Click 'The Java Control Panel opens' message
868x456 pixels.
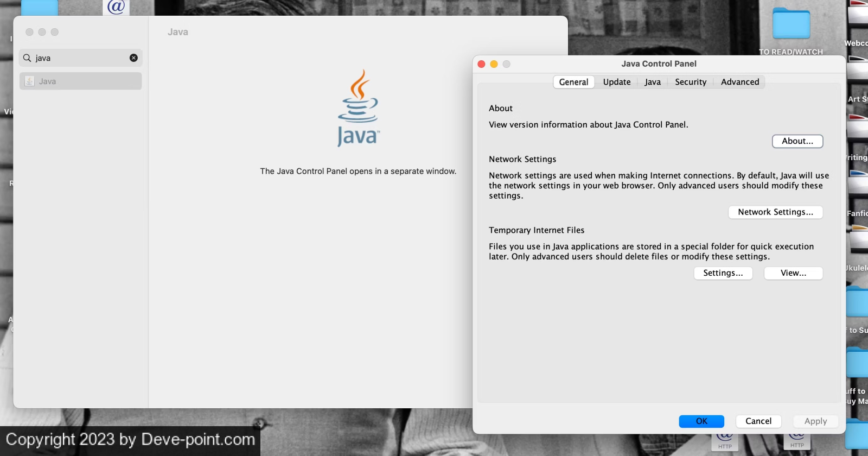[358, 171]
